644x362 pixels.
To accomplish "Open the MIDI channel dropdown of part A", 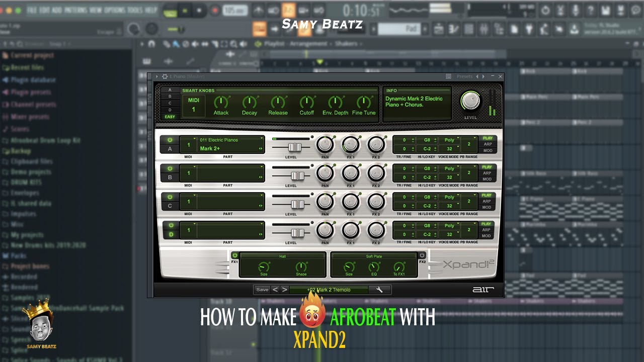I will [189, 145].
